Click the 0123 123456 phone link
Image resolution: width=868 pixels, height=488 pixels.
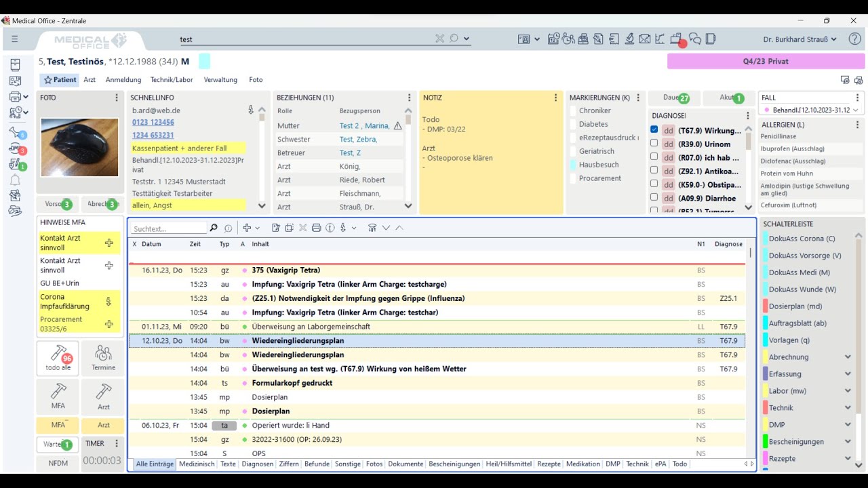tap(153, 123)
